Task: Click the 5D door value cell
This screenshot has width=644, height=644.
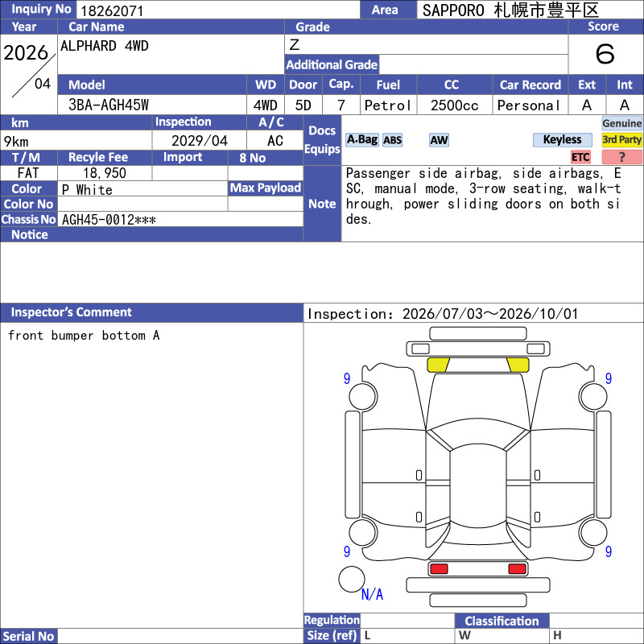Action: pyautogui.click(x=303, y=105)
